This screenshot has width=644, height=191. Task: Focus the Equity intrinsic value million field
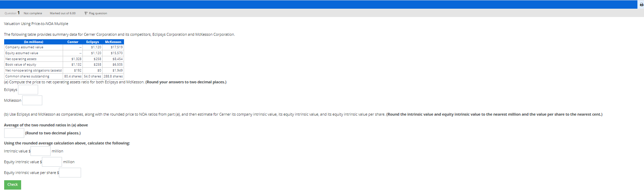[52, 162]
